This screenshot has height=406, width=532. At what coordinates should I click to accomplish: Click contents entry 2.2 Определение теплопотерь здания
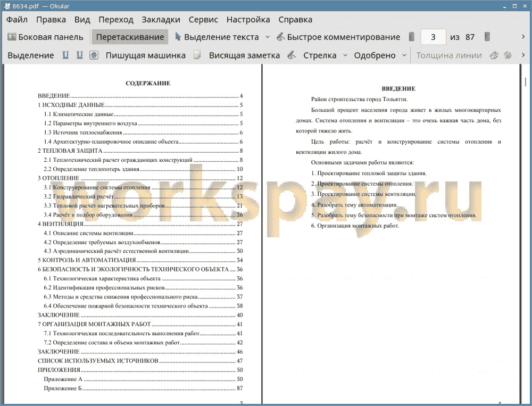point(143,169)
